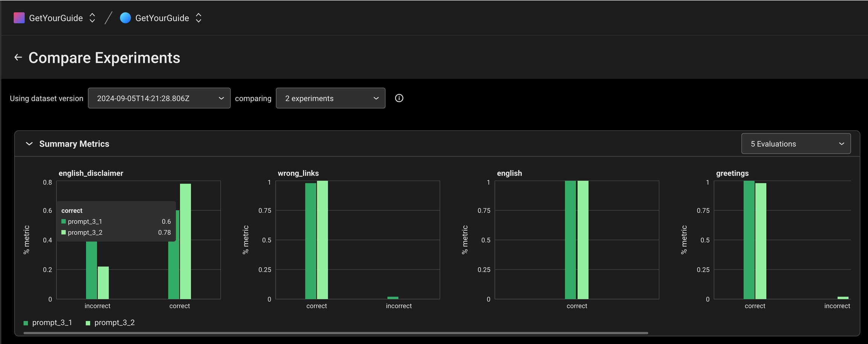This screenshot has height=344, width=868.
Task: Open the dataset version dropdown
Action: (159, 98)
